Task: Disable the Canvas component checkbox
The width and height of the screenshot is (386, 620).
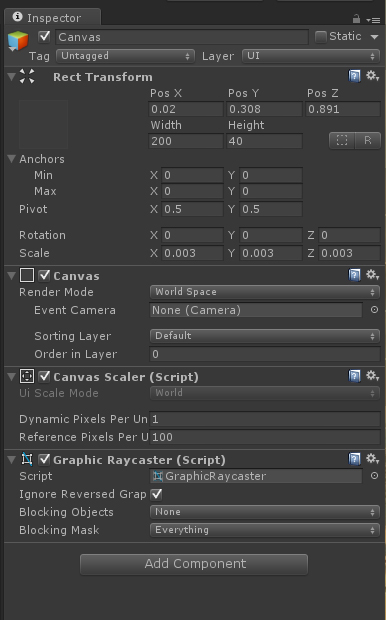Action: click(44, 275)
